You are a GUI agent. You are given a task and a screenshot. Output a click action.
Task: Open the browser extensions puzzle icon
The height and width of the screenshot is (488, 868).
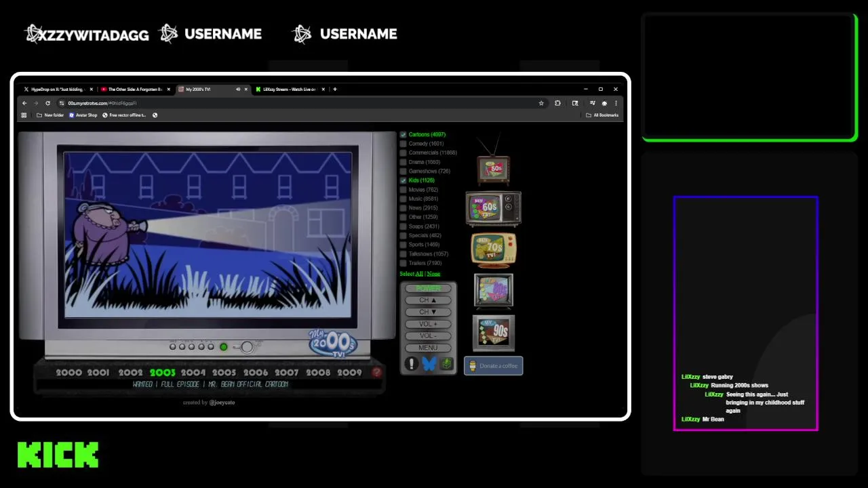(x=557, y=103)
